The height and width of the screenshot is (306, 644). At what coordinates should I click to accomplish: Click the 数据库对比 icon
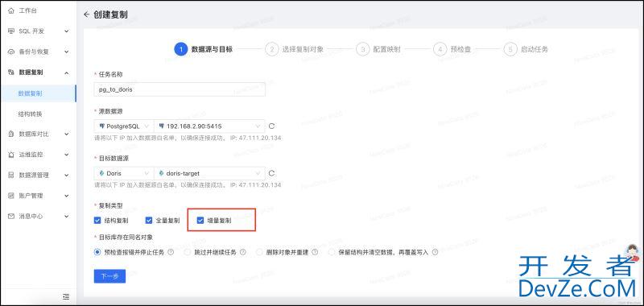(11, 134)
